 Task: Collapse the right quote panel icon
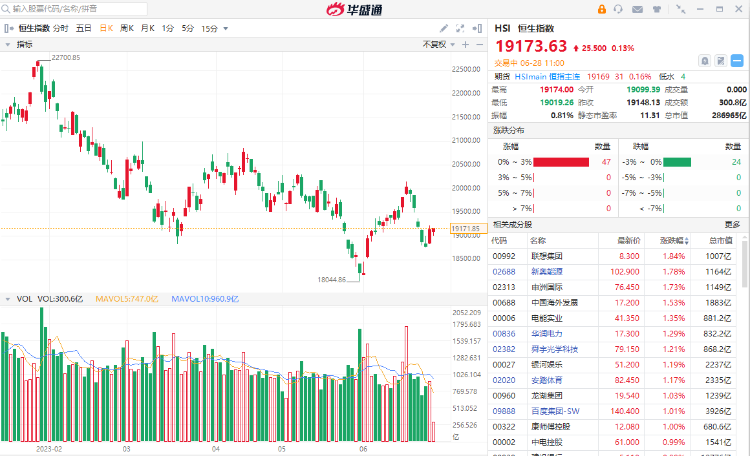(477, 29)
